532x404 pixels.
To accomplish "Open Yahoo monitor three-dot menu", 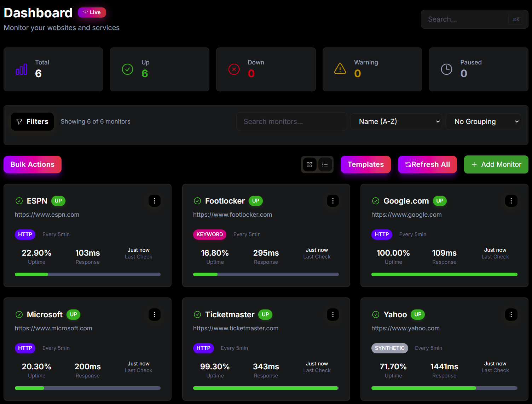I will 511,314.
